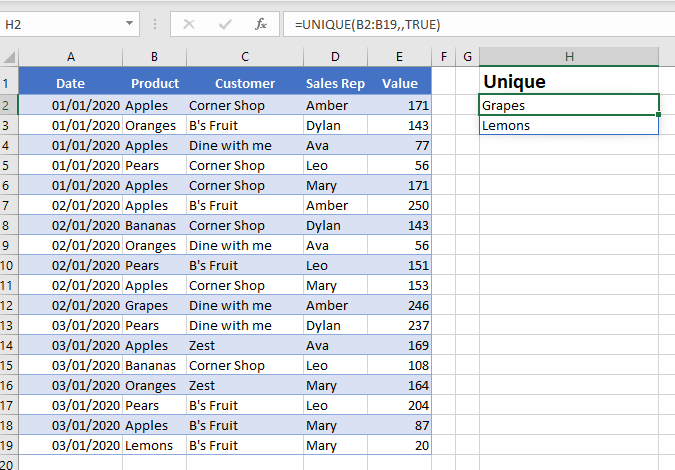
Task: Select Lemons cell in row 19
Action: [154, 445]
